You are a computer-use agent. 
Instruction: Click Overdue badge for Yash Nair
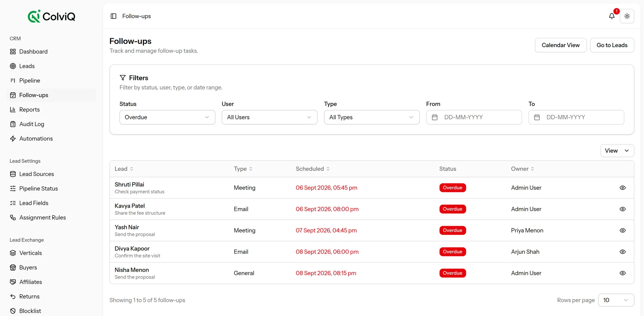453,231
